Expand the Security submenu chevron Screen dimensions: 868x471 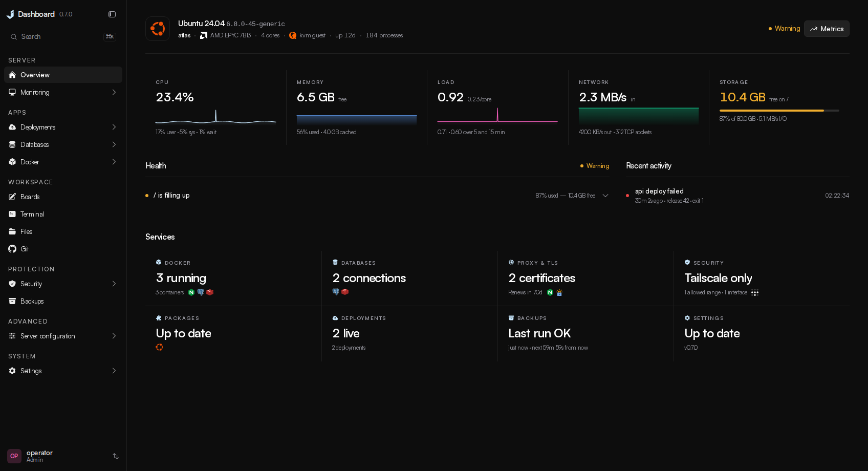(114, 284)
